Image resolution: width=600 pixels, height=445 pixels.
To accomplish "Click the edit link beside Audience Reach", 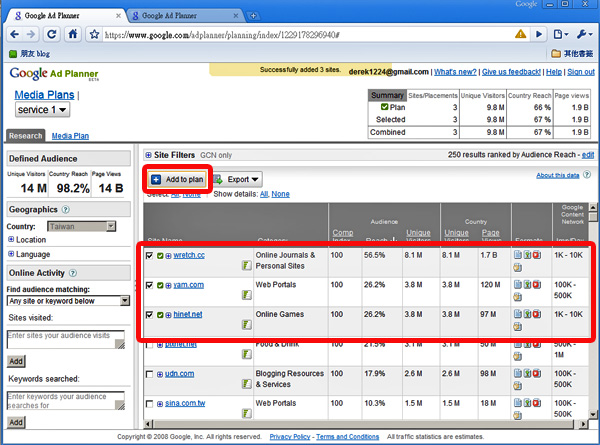I will (x=588, y=155).
